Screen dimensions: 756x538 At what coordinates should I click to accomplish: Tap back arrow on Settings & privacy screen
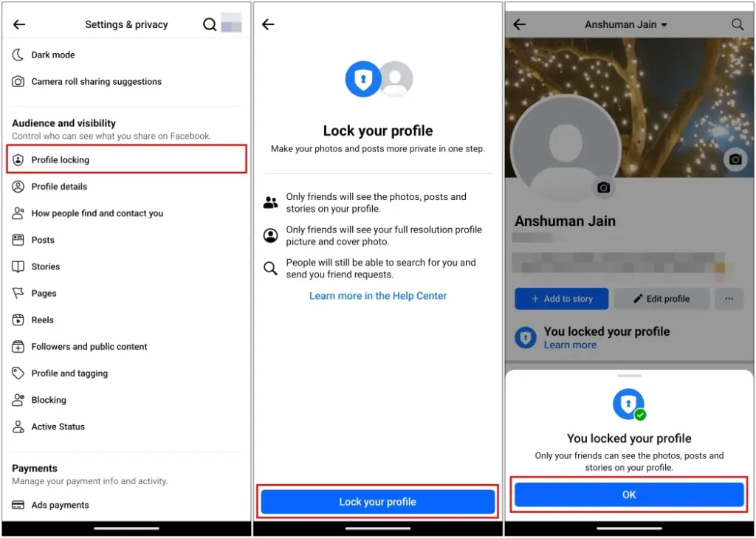click(19, 24)
